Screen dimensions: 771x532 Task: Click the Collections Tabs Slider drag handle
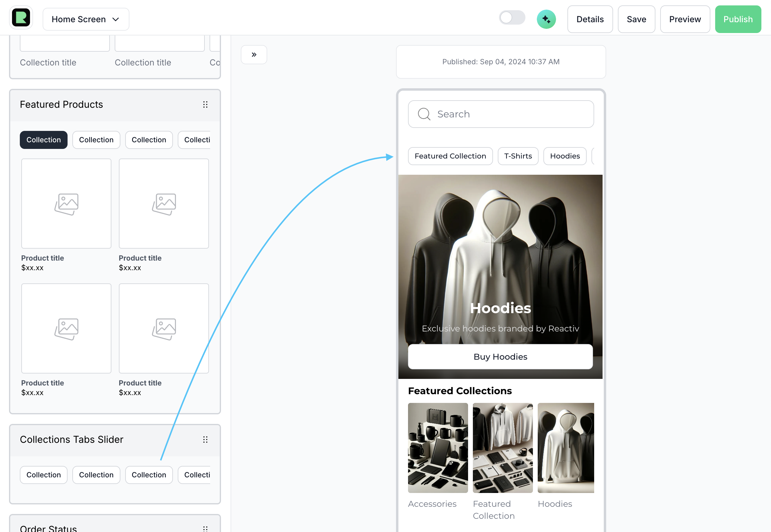(x=205, y=440)
